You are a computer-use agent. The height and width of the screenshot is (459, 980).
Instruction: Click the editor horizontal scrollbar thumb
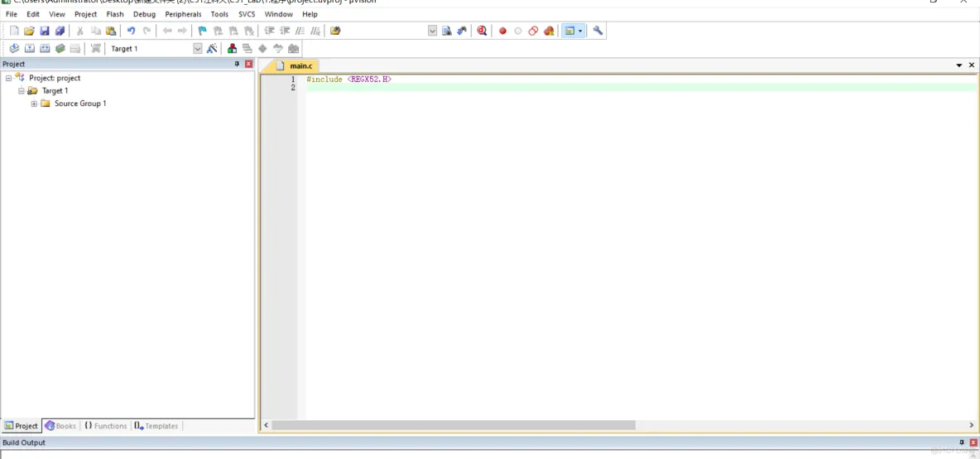454,425
